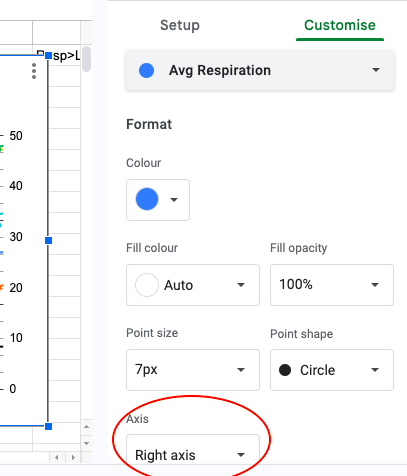Click the black circle point shape icon

click(285, 370)
